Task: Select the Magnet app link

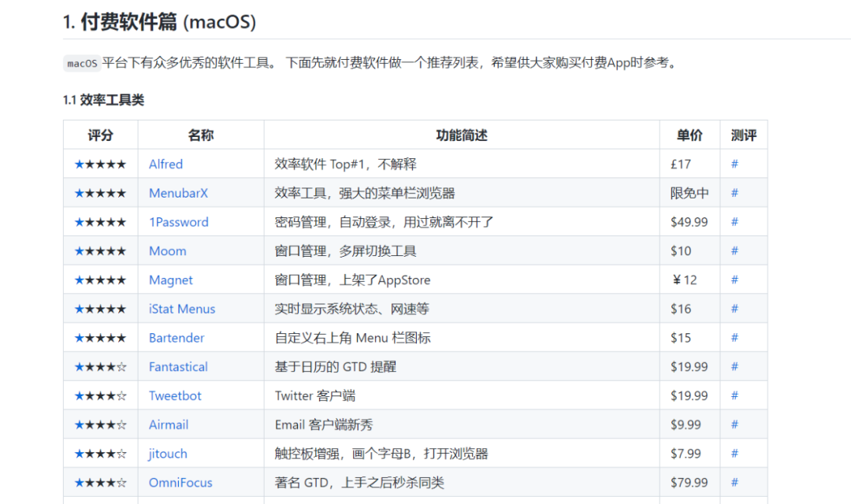Action: [171, 280]
